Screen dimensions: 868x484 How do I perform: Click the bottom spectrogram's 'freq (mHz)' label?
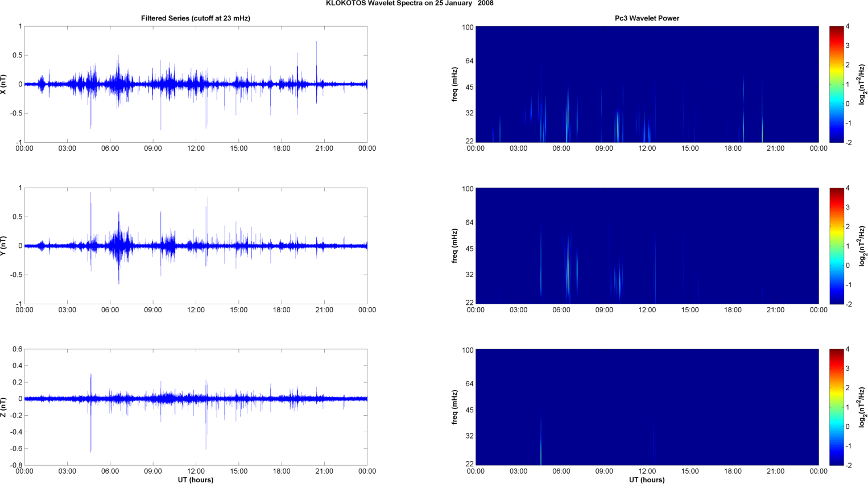[455, 407]
